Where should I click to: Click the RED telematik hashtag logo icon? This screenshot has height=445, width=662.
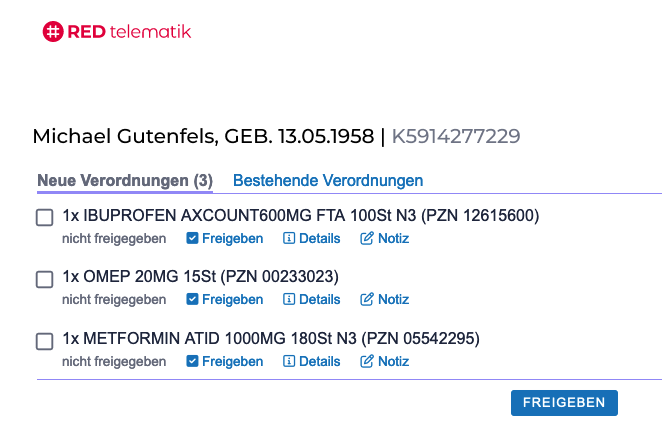coord(53,32)
